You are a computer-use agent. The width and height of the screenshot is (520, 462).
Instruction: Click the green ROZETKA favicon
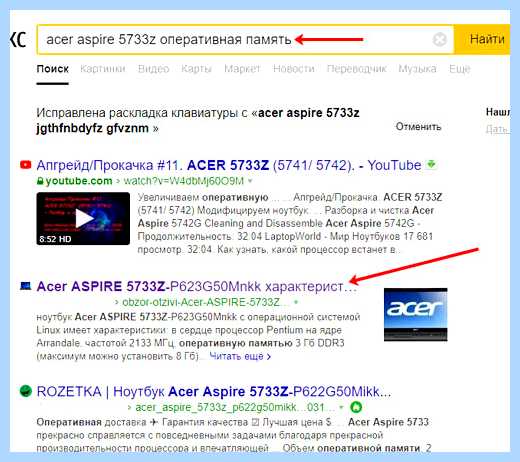(26, 390)
